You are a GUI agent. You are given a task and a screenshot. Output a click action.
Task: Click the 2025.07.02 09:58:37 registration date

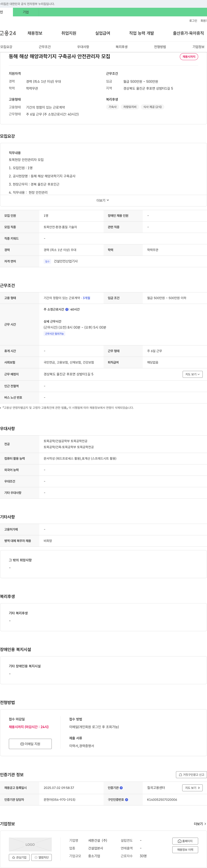coord(59,788)
